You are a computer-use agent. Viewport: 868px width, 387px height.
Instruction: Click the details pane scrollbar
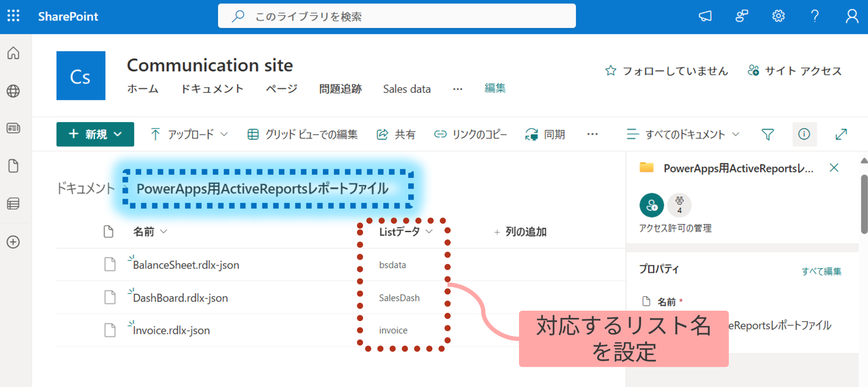click(x=864, y=204)
